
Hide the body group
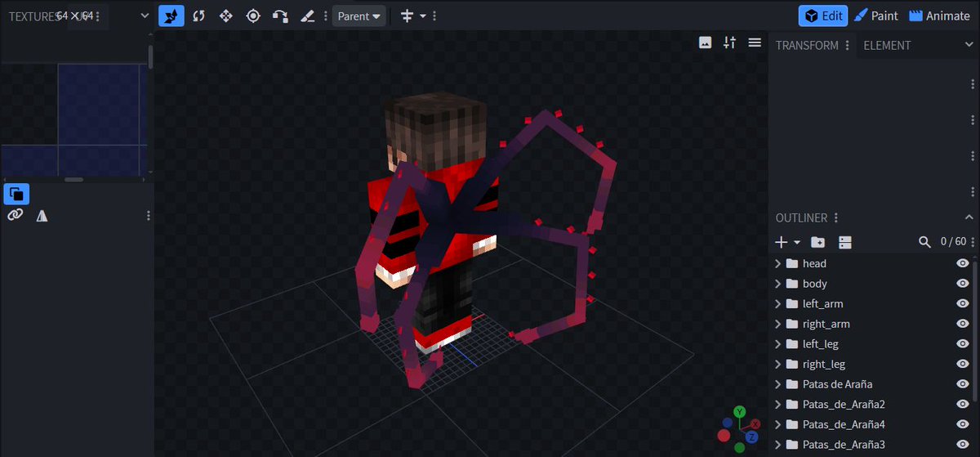(x=962, y=284)
